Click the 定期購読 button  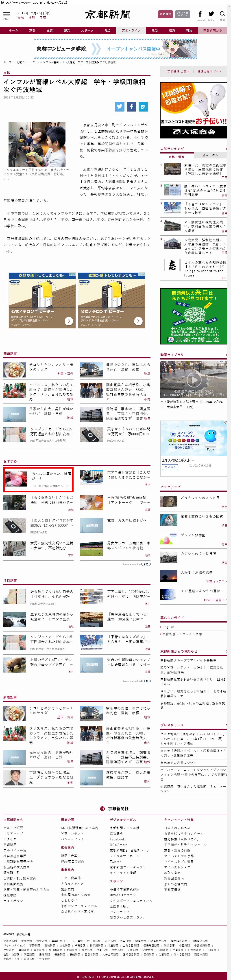click(165, 14)
